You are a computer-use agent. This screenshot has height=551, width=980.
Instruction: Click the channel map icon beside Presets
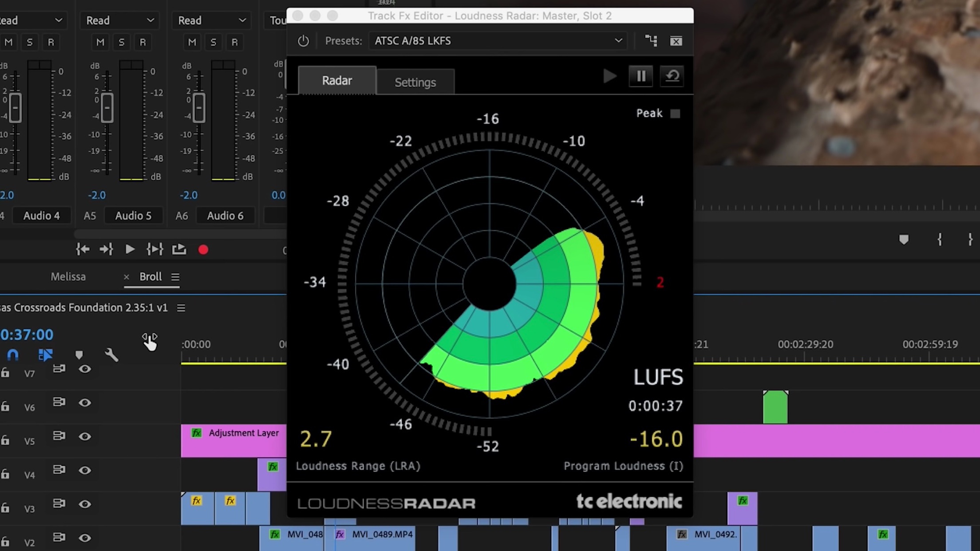[x=651, y=41]
